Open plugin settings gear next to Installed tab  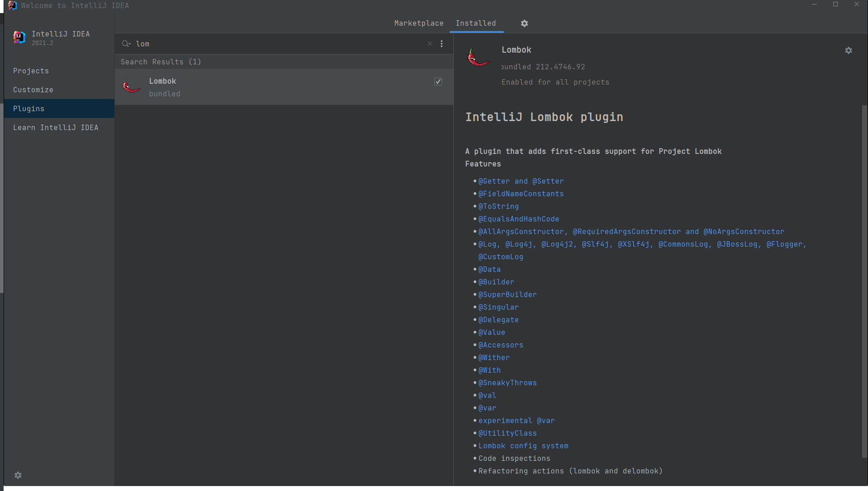click(x=524, y=23)
